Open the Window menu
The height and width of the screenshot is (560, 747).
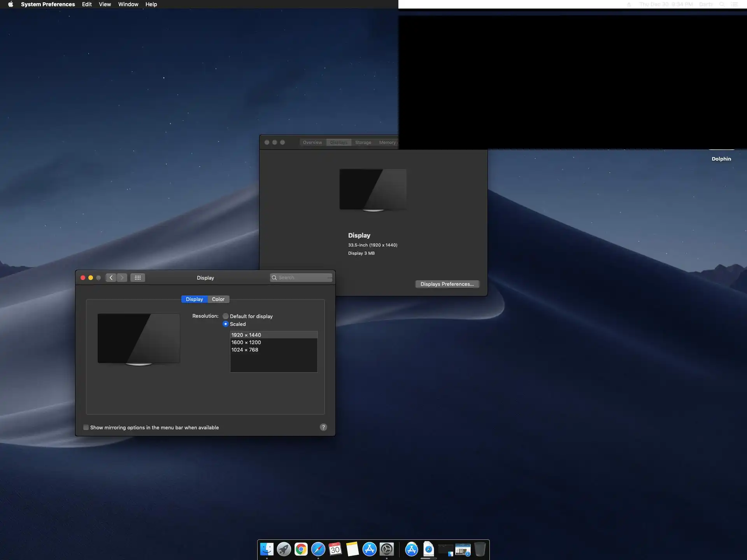(x=128, y=4)
